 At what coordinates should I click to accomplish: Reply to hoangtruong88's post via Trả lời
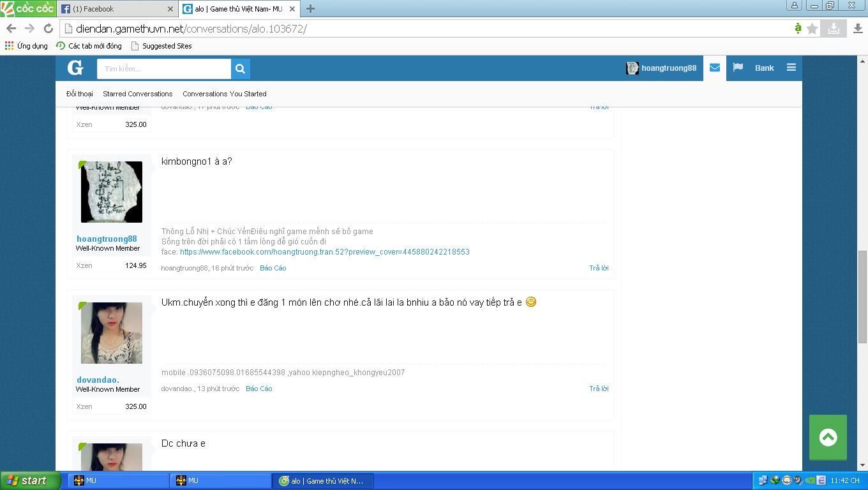click(599, 268)
